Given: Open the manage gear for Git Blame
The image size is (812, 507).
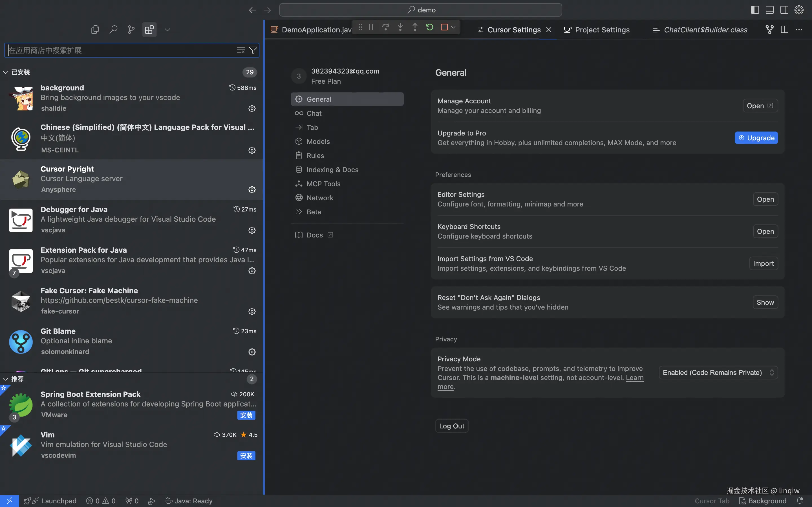Looking at the screenshot, I should click(252, 352).
